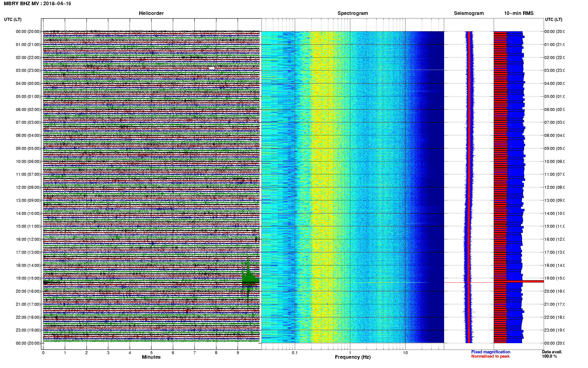Click the left '03:00 (23:00)' time label
The image size is (588, 368).
pos(28,70)
